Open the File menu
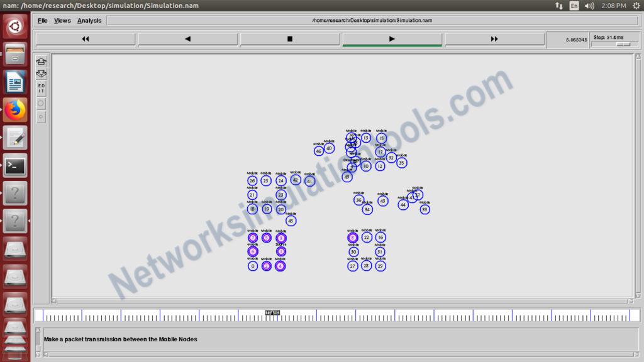The image size is (644, 362). pyautogui.click(x=42, y=20)
